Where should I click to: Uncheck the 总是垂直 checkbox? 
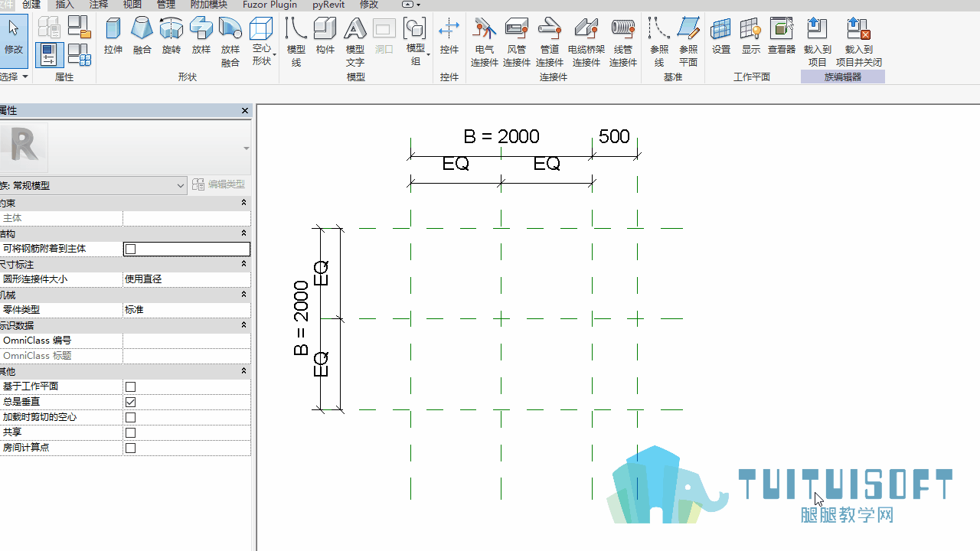(130, 402)
